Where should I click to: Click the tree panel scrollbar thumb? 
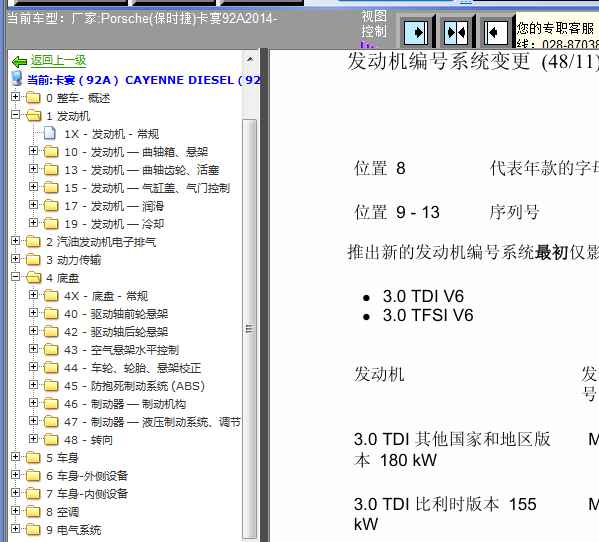point(250,328)
